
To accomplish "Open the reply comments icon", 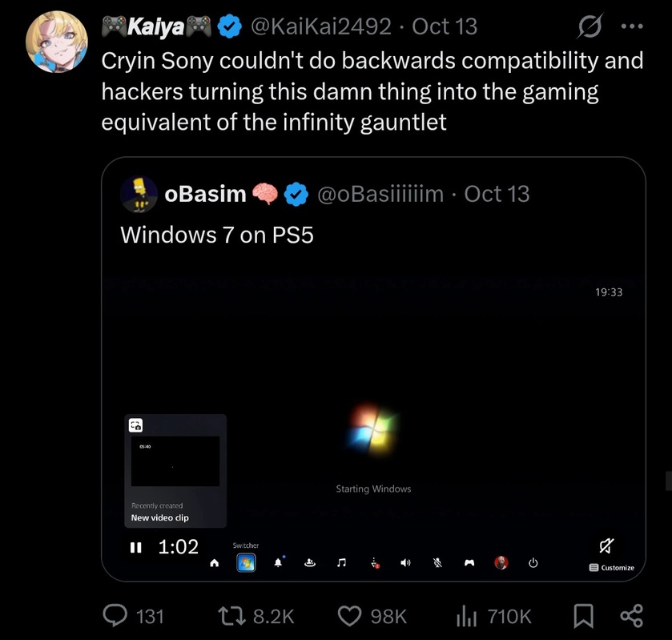I will click(x=115, y=616).
